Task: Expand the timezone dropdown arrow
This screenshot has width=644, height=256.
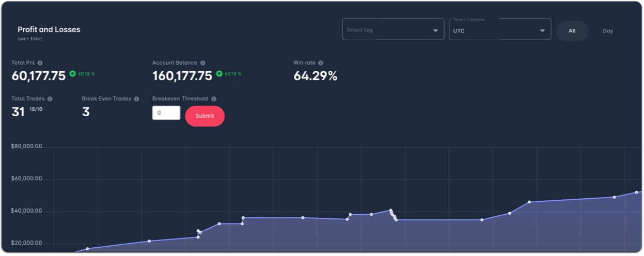Action: (542, 30)
